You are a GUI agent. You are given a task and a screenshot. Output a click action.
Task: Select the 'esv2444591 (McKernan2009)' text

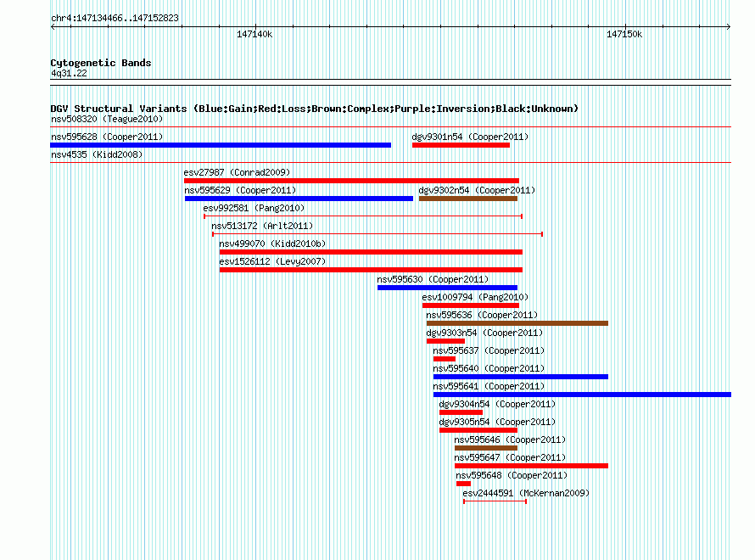coord(526,493)
